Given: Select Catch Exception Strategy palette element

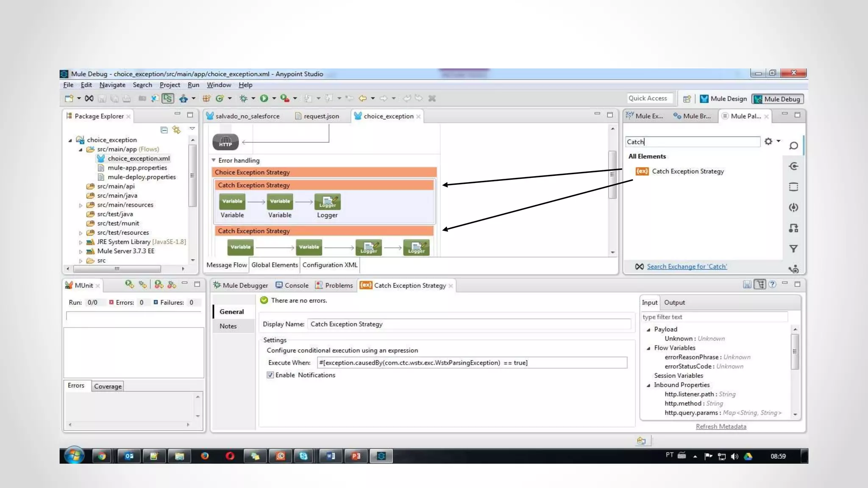Looking at the screenshot, I should 687,171.
